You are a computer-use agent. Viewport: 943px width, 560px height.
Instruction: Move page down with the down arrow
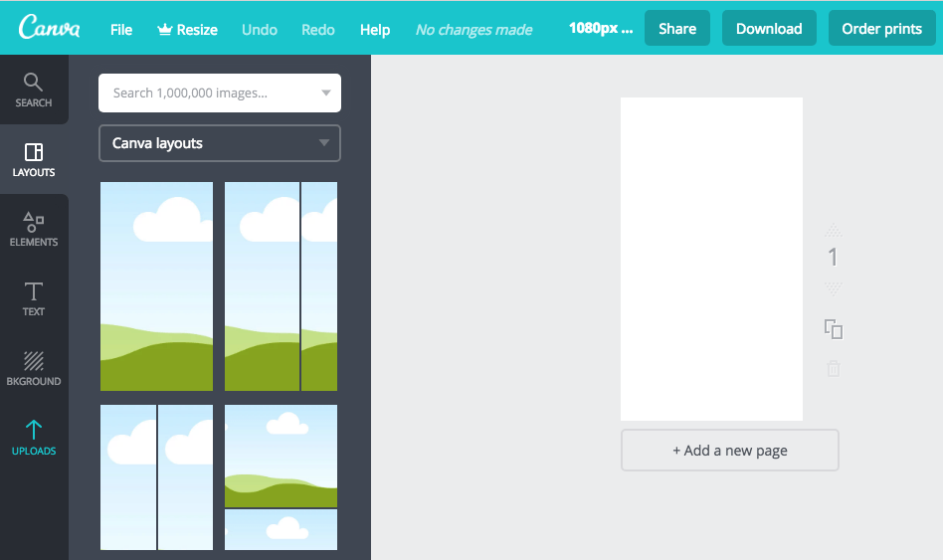pyautogui.click(x=834, y=289)
